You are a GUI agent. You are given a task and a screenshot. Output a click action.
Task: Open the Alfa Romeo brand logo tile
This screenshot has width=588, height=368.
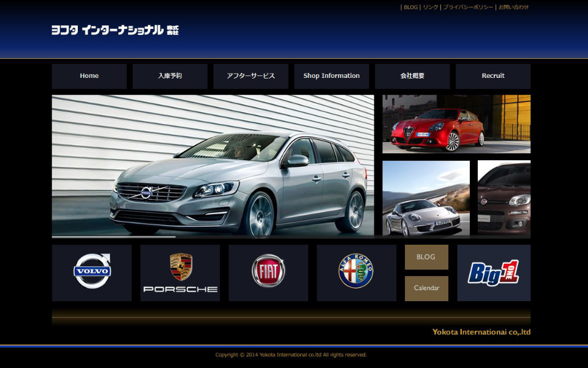pyautogui.click(x=356, y=272)
